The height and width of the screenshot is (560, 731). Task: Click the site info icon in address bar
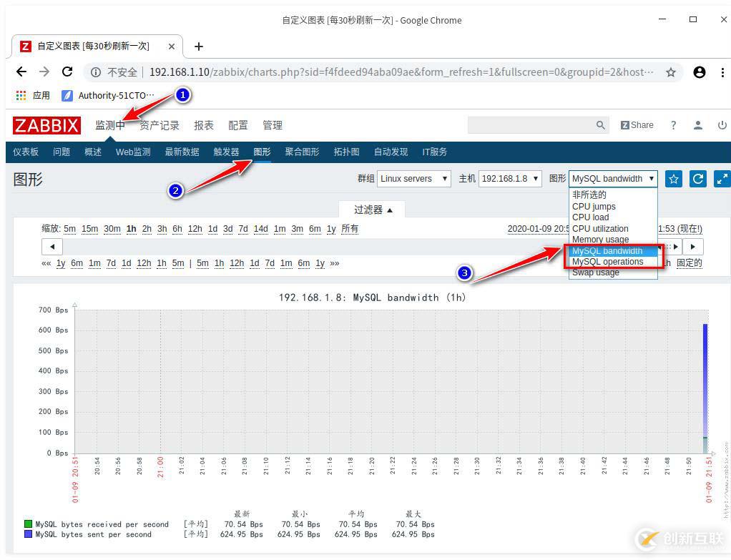(x=96, y=72)
